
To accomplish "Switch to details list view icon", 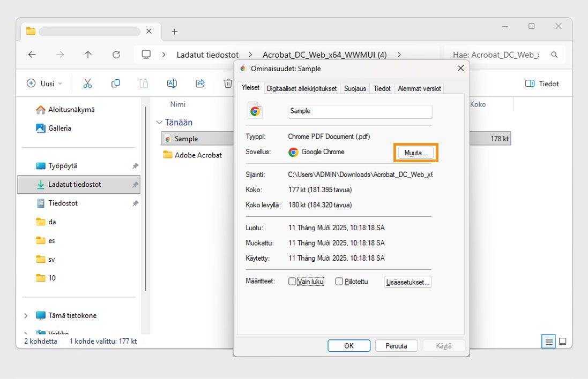I will pos(548,341).
